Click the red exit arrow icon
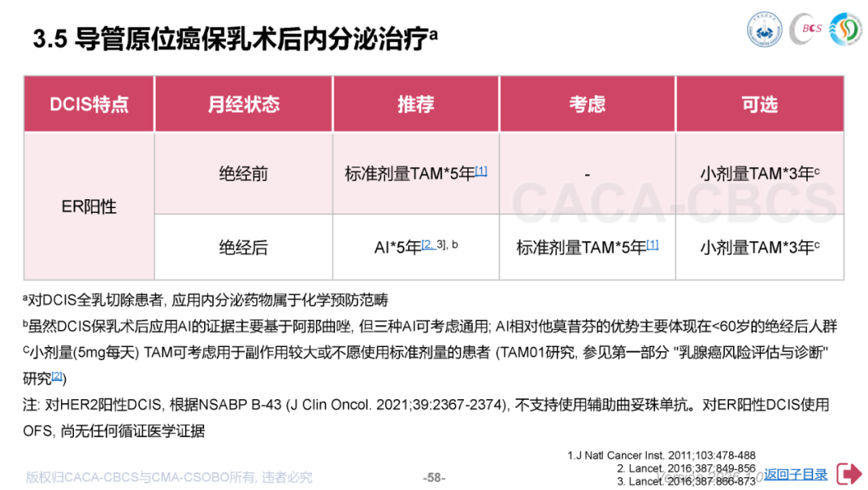 coord(849,475)
